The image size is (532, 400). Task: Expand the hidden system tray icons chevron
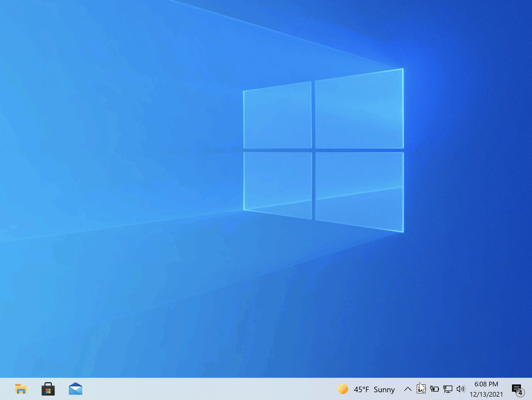[408, 389]
